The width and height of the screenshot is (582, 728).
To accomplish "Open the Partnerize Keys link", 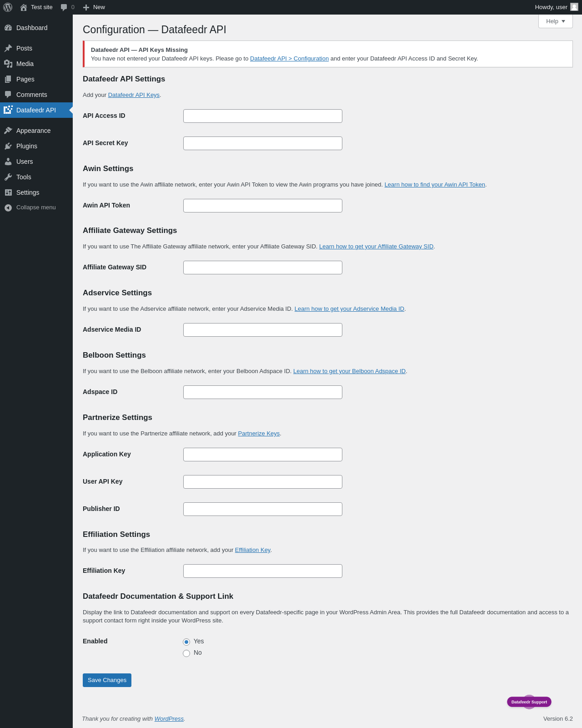I will 259,434.
